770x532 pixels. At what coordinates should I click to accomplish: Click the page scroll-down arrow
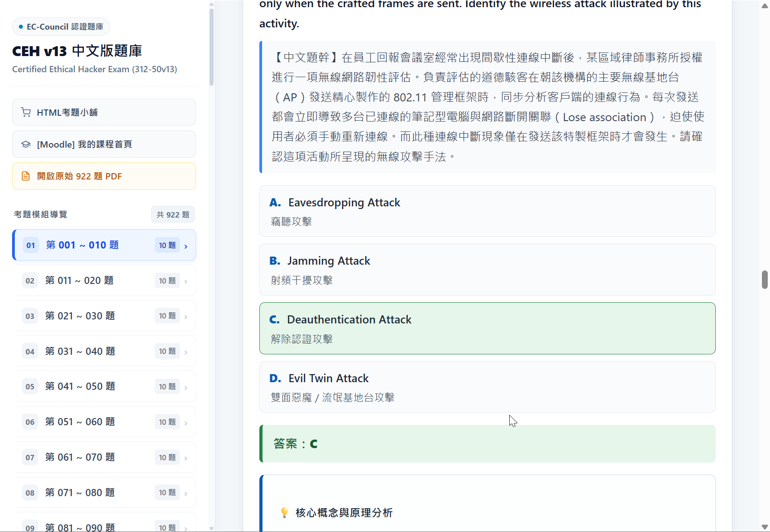coord(765,527)
